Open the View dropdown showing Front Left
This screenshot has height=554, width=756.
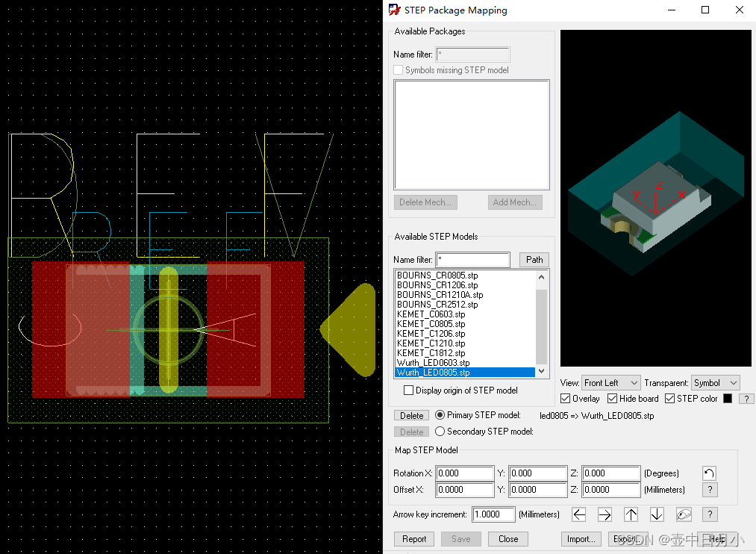(x=610, y=382)
